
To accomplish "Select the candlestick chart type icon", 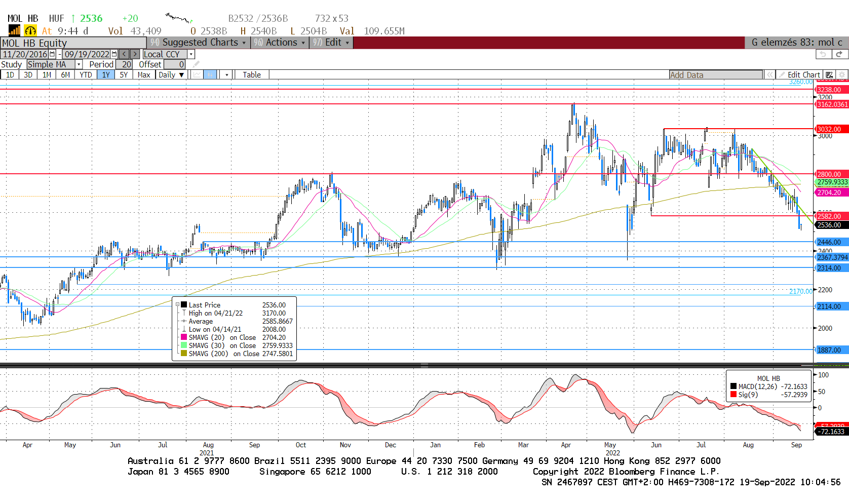I will pos(210,75).
